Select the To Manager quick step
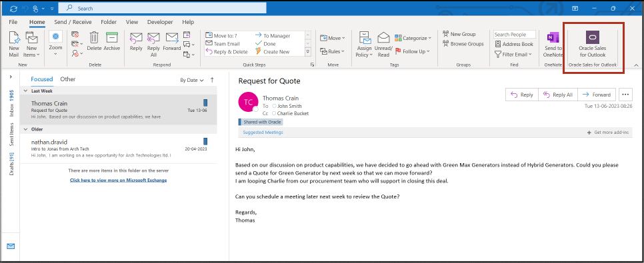This screenshot has width=644, height=263. [x=273, y=36]
